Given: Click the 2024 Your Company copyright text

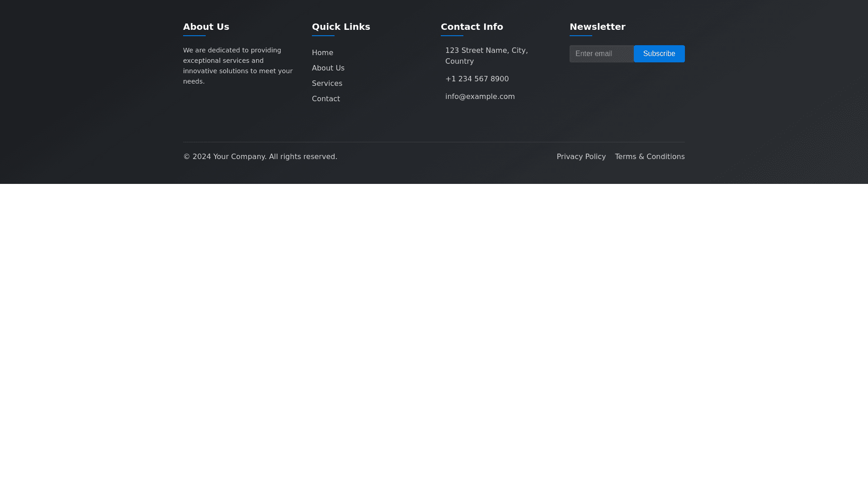Looking at the screenshot, I should coord(260,157).
